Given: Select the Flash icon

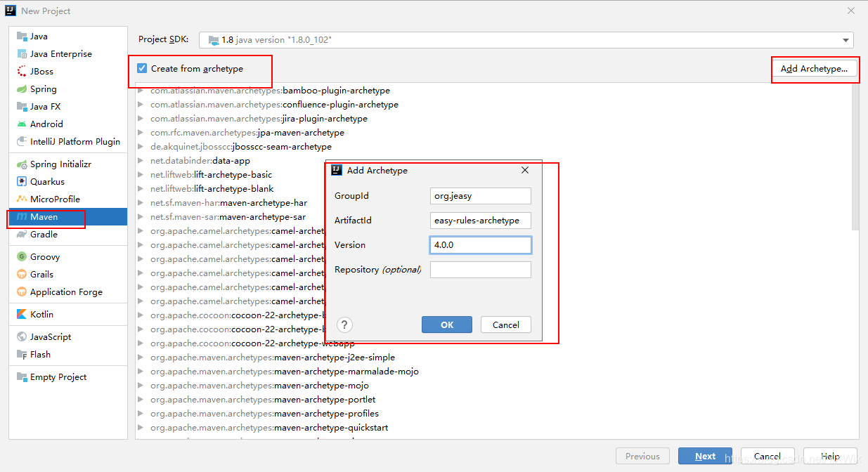Looking at the screenshot, I should coord(22,355).
